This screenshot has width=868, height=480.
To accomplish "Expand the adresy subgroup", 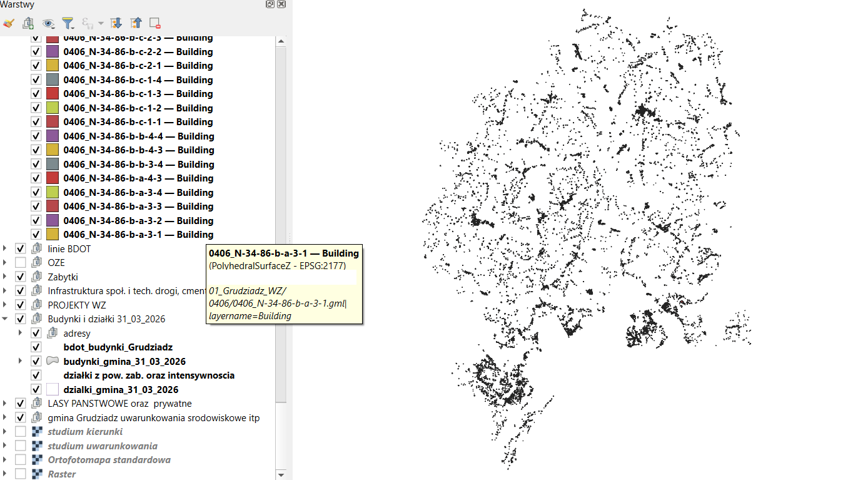I will coord(21,333).
